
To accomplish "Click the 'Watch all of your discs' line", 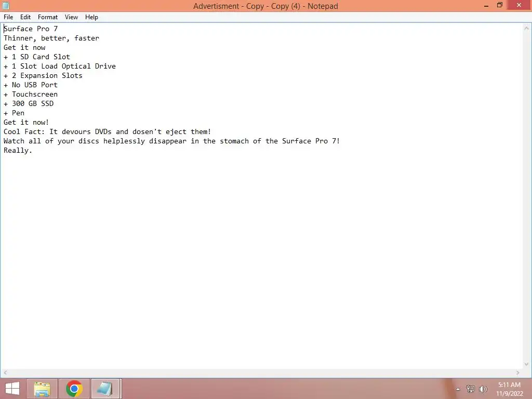I will 171,141.
